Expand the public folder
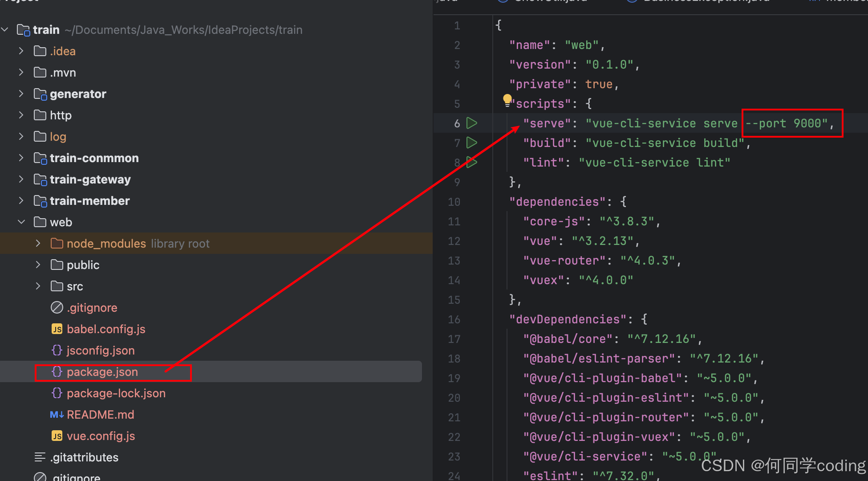Screen dimensions: 868x481 38,265
